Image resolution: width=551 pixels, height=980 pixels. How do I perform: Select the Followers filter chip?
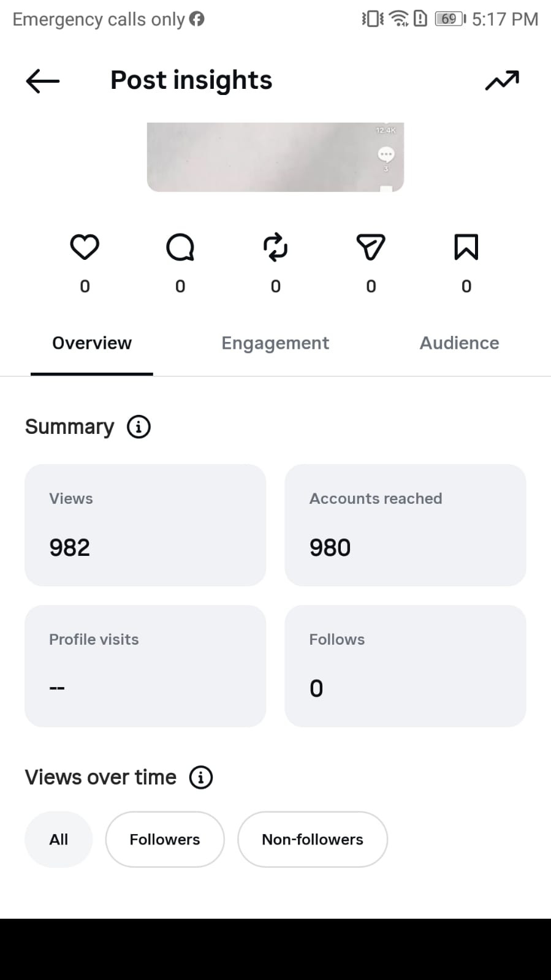(x=165, y=839)
